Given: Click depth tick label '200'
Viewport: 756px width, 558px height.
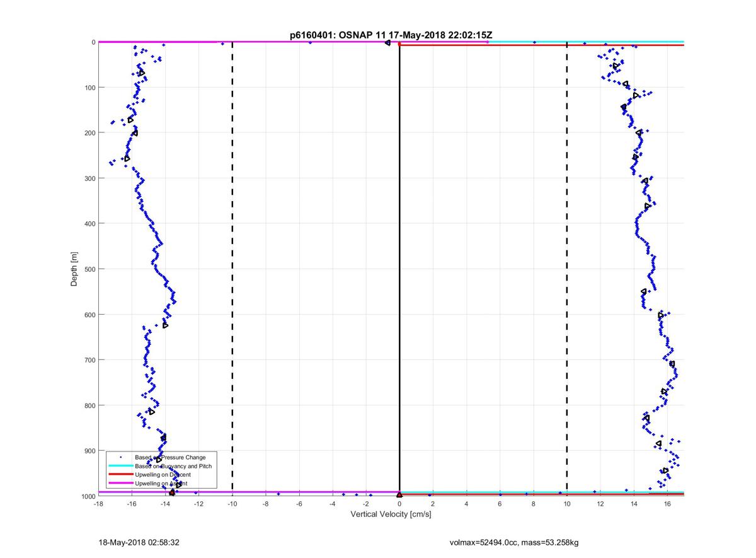Looking at the screenshot, I should click(89, 133).
